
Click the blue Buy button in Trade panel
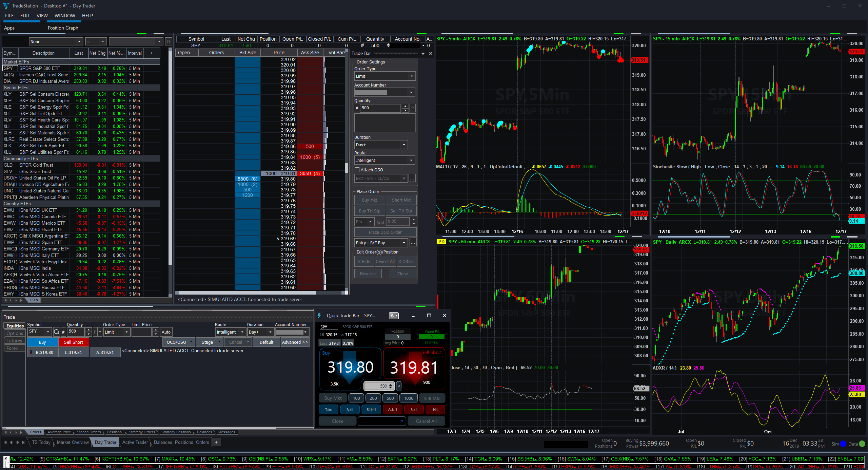tap(42, 342)
